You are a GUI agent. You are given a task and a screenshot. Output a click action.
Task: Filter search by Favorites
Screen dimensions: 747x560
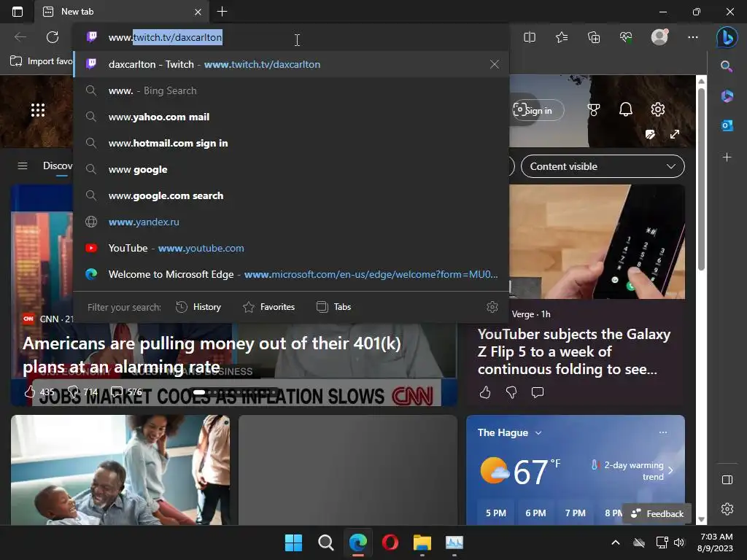[268, 307]
